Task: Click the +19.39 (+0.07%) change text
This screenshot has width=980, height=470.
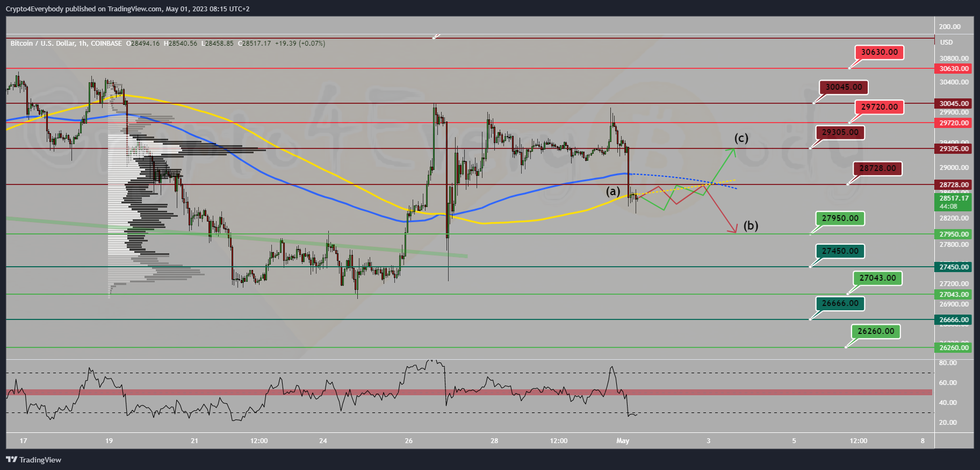Action: [300, 44]
